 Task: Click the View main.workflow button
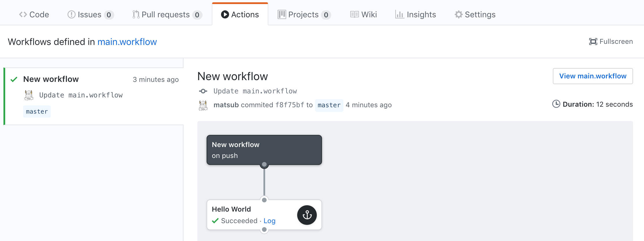click(x=593, y=76)
